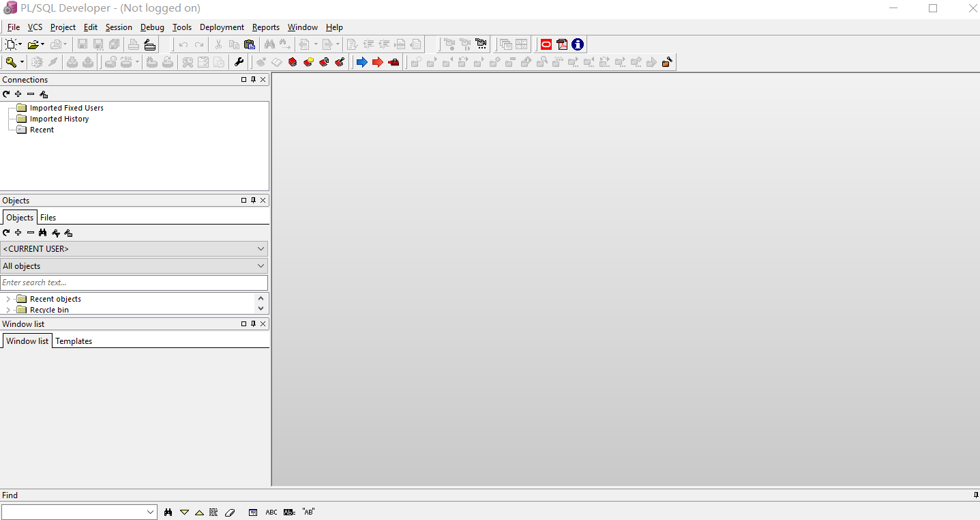Click the yellow key Log on icon
The image size is (980, 520).
(11, 62)
